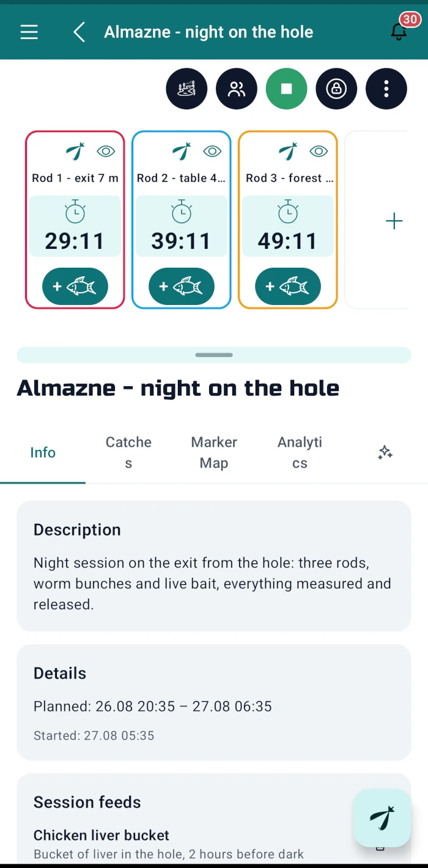Toggle visibility eye on Rod 2 card
The height and width of the screenshot is (868, 428).
pyautogui.click(x=212, y=152)
